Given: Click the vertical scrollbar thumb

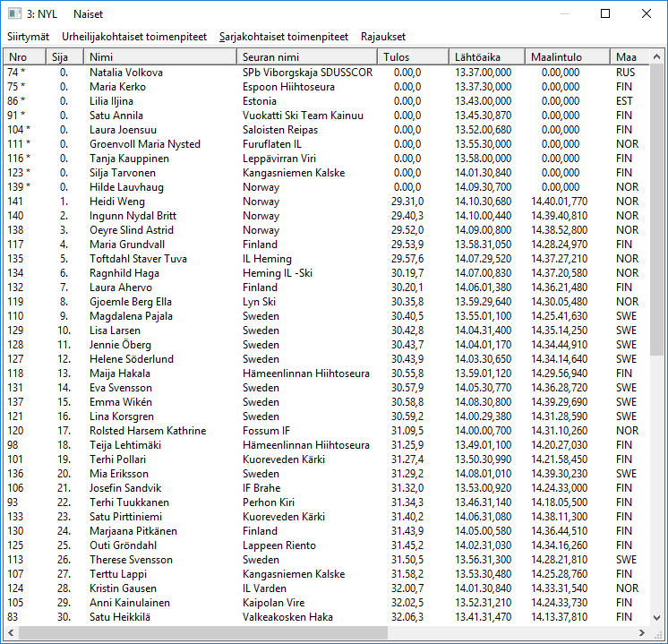Looking at the screenshot, I should [x=656, y=210].
